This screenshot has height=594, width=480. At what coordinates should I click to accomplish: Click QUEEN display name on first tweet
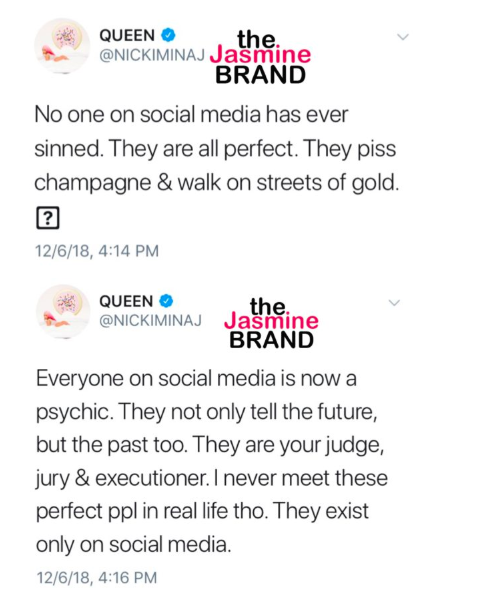[x=127, y=36]
